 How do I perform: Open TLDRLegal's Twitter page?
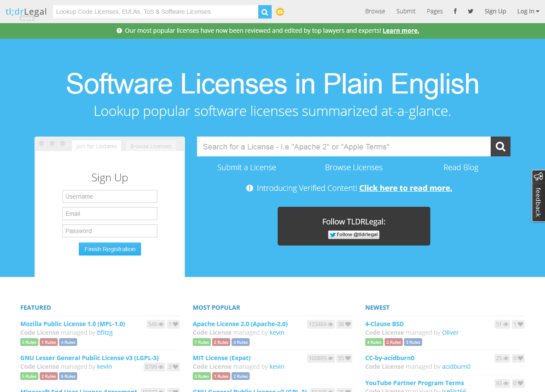click(x=470, y=11)
